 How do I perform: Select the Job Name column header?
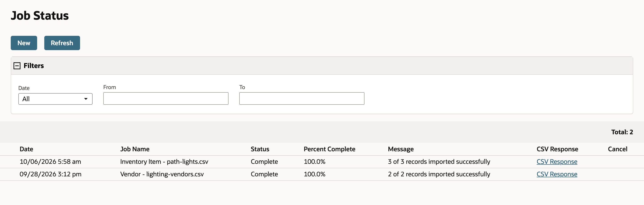pos(135,149)
